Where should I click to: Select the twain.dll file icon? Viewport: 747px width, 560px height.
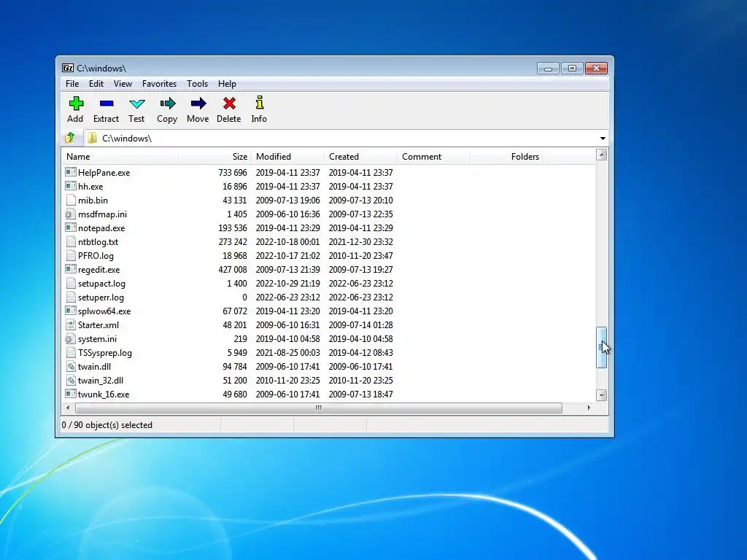click(71, 366)
